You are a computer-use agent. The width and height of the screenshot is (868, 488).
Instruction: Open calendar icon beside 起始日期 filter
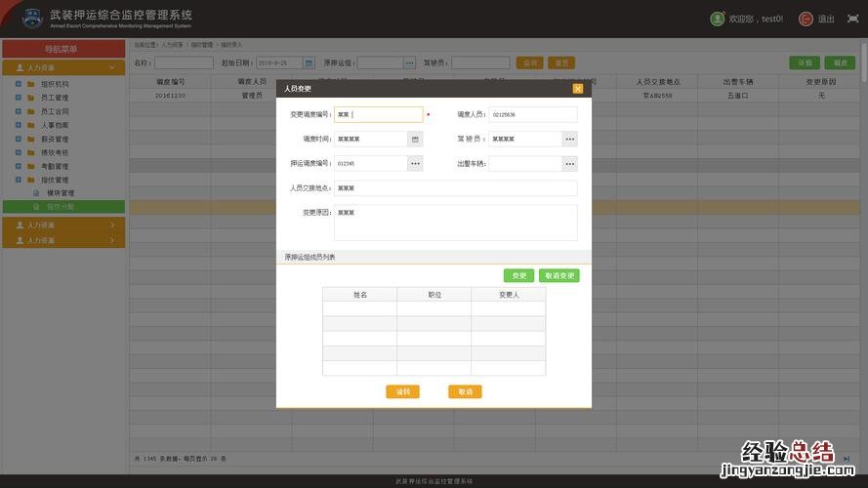(309, 63)
